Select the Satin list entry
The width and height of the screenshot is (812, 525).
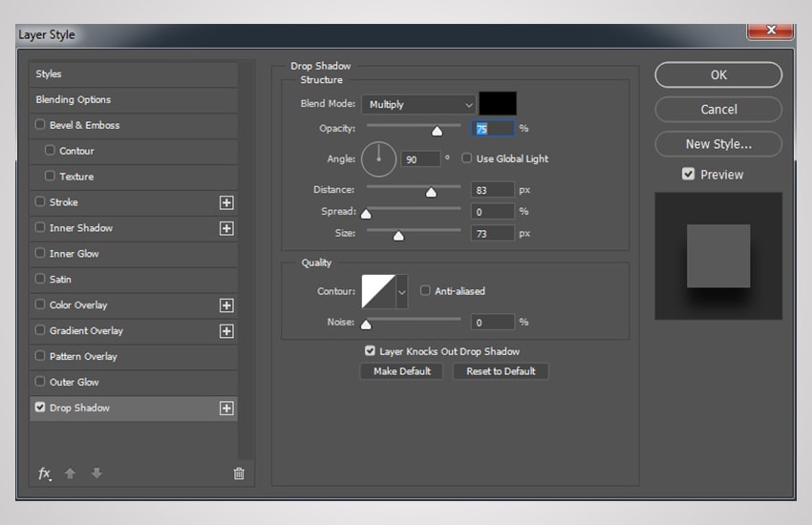click(x=134, y=280)
